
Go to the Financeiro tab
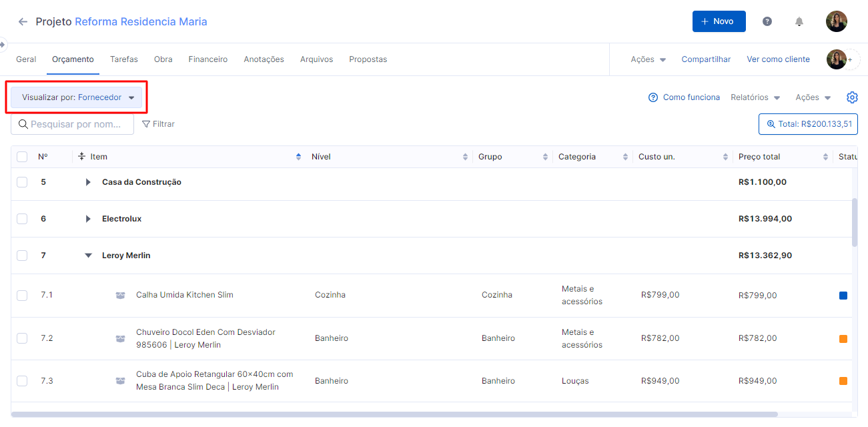(x=208, y=59)
